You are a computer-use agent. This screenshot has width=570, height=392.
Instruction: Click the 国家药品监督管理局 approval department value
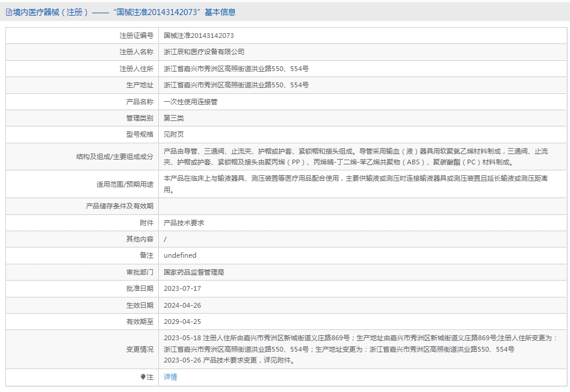click(x=193, y=272)
